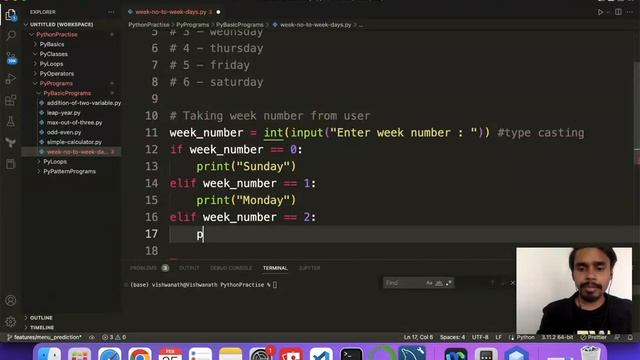The height and width of the screenshot is (360, 640).
Task: Open MySQL Workbench dolphin in the dock
Action: click(412, 353)
